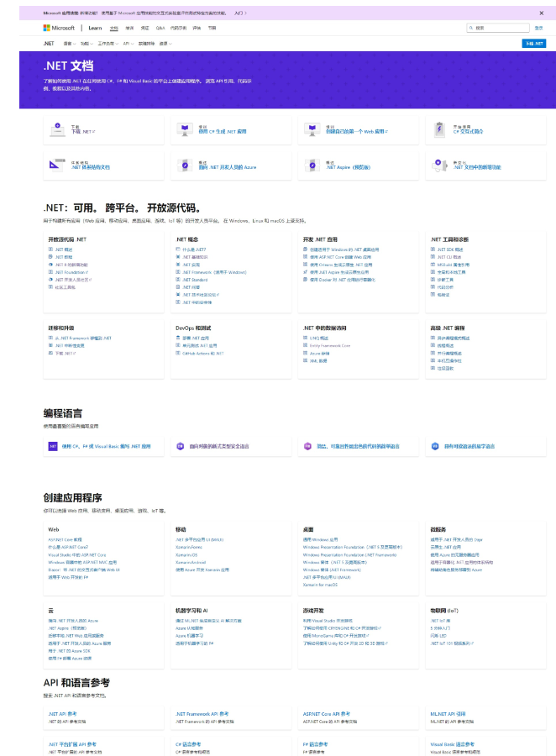Click the compass icon on the .NET Aspire card
This screenshot has width=556, height=756.
pos(312,165)
